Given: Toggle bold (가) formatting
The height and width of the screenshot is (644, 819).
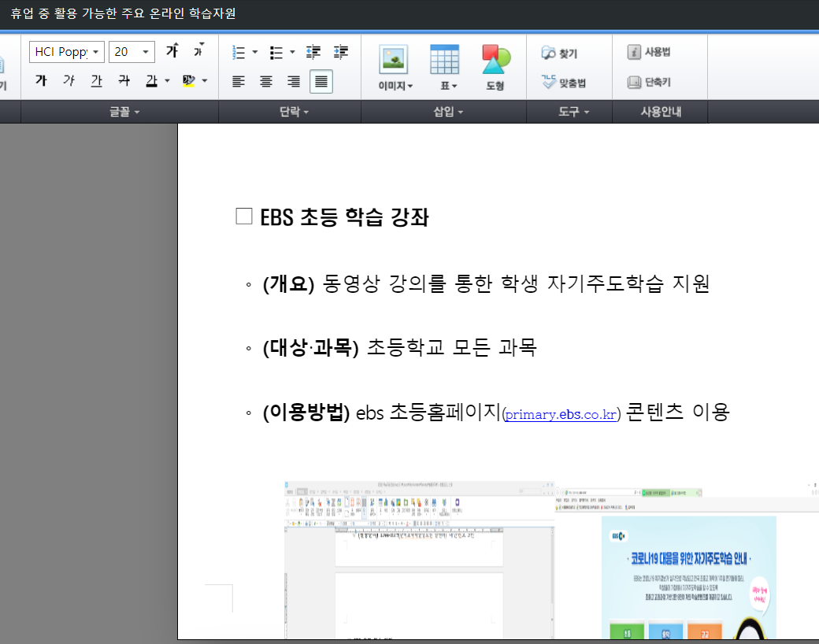Looking at the screenshot, I should pyautogui.click(x=41, y=80).
